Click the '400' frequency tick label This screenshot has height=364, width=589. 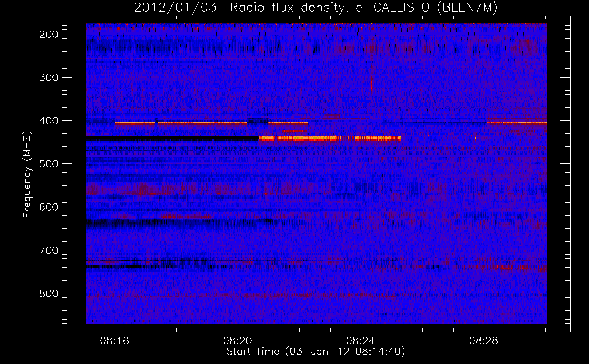click(x=49, y=121)
